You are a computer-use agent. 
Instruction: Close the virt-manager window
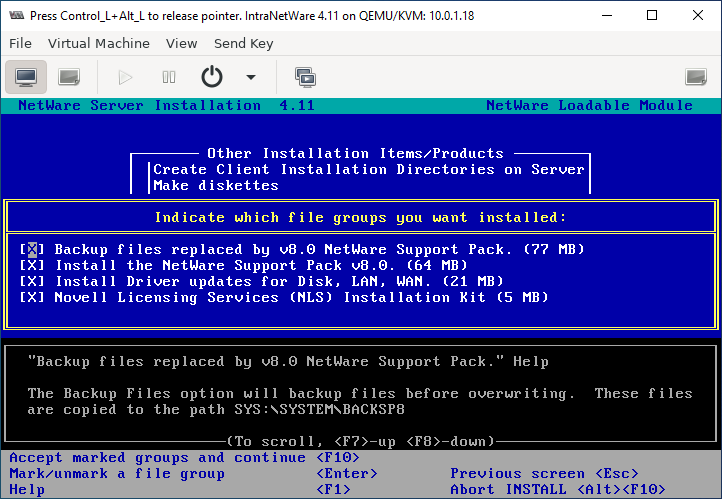tap(698, 15)
